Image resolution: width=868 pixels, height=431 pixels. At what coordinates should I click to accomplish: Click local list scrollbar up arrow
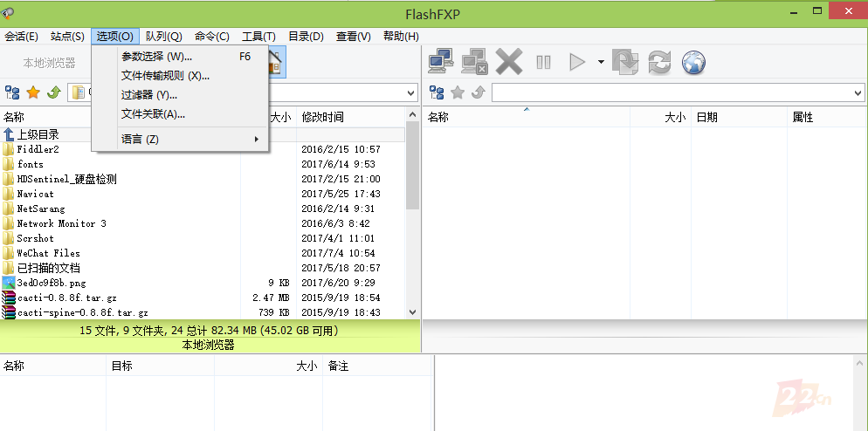(412, 114)
